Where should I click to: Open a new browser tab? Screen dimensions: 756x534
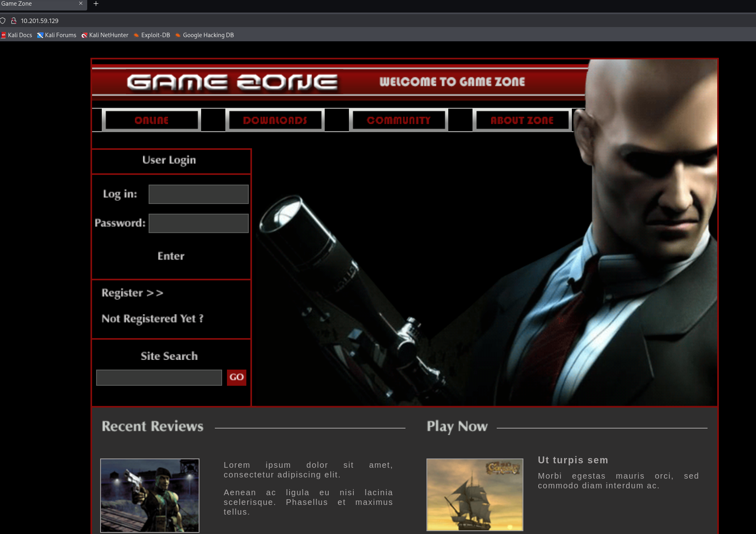pyautogui.click(x=96, y=4)
